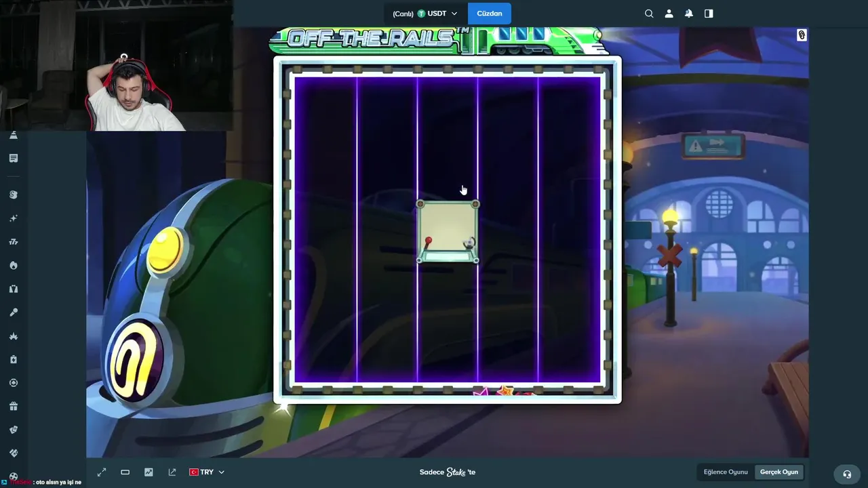Open the popout game icon
Screen dimensions: 868x488
point(172,472)
